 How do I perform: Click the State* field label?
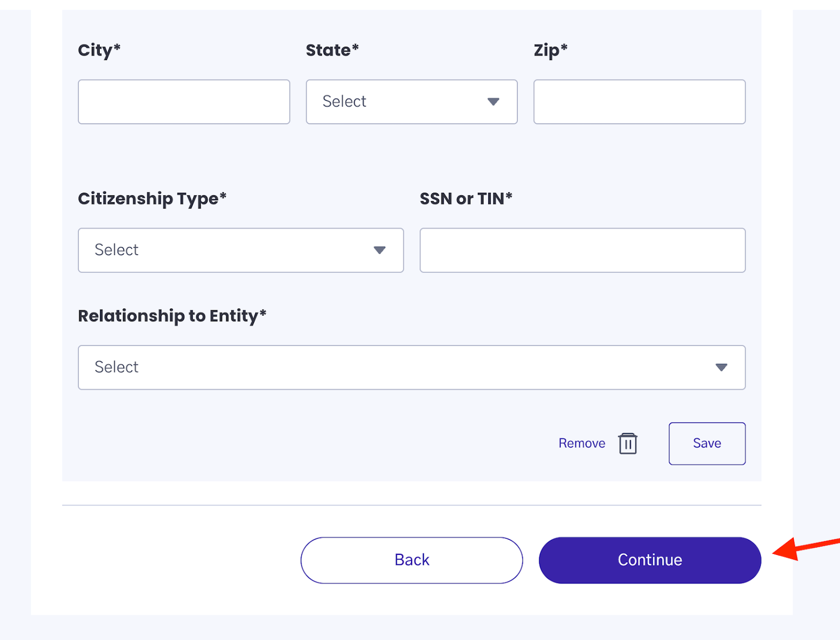[x=332, y=50]
